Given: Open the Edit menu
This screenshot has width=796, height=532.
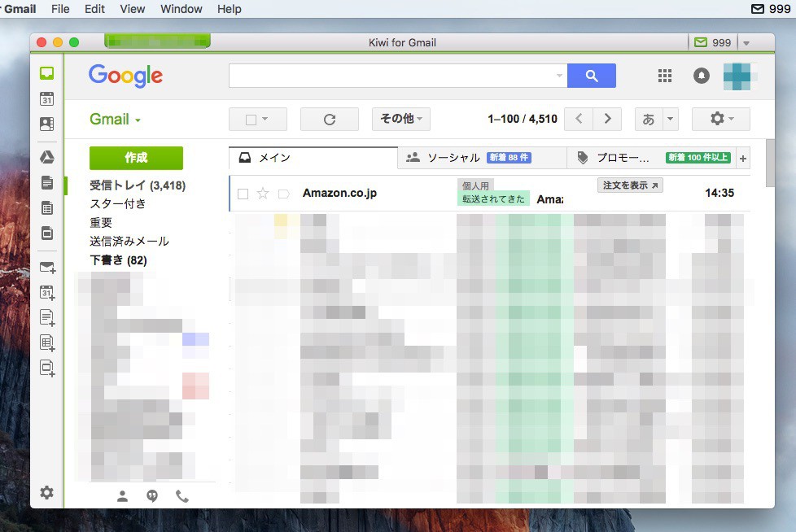Looking at the screenshot, I should pos(94,9).
